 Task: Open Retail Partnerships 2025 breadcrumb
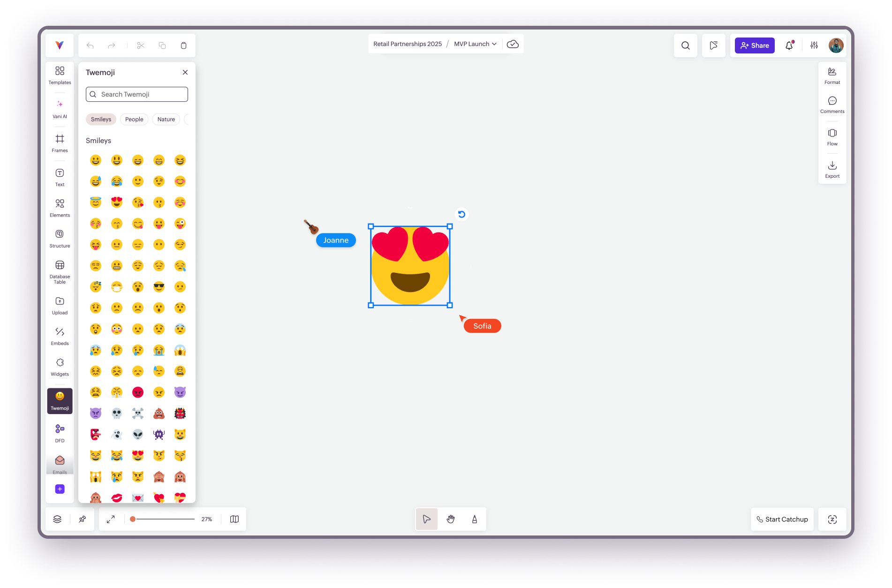click(x=408, y=44)
